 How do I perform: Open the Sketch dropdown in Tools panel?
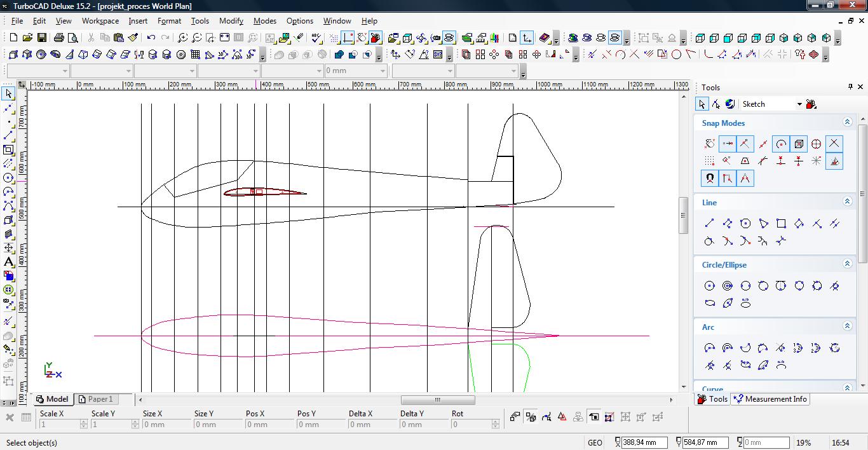(x=799, y=104)
